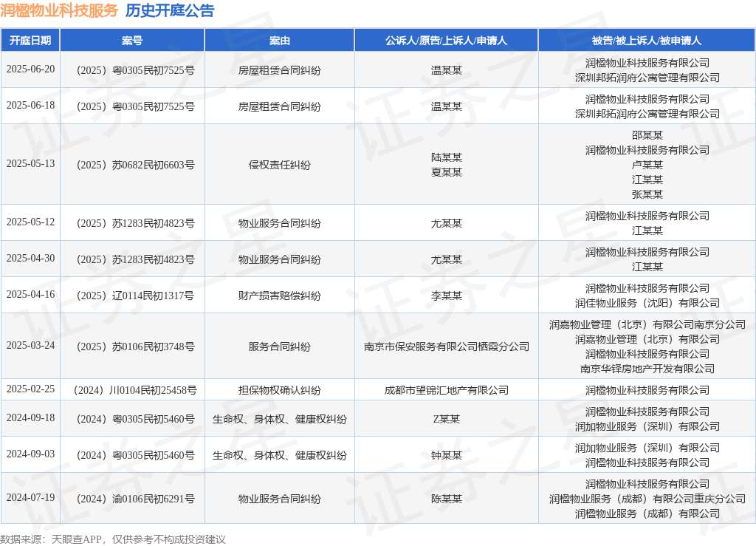Select the date 2025-06-20
The height and width of the screenshot is (546, 756).
30,69
